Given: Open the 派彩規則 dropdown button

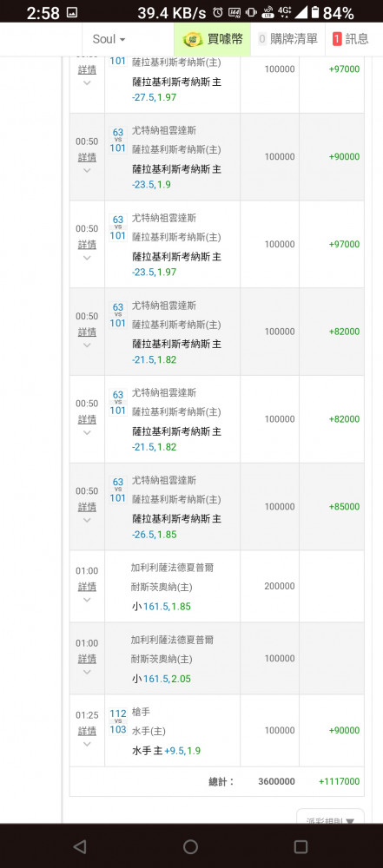Looking at the screenshot, I should tap(330, 818).
